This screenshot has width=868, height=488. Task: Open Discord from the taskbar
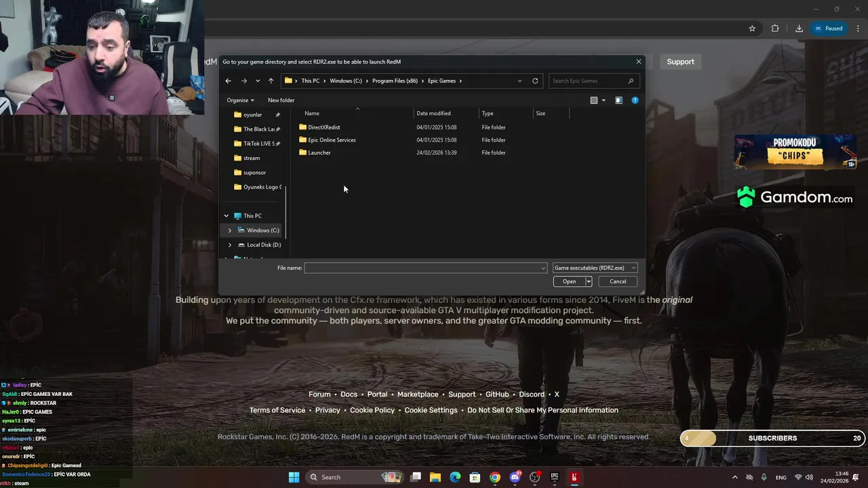pos(515,477)
